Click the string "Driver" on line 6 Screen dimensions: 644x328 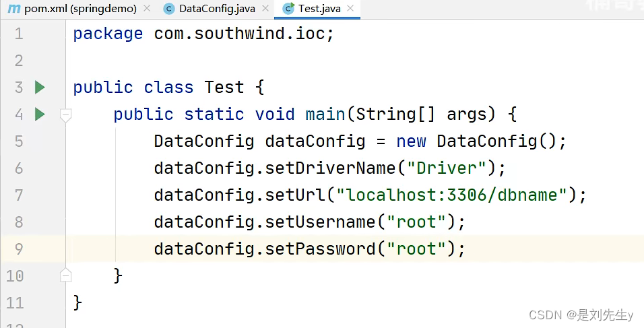447,168
